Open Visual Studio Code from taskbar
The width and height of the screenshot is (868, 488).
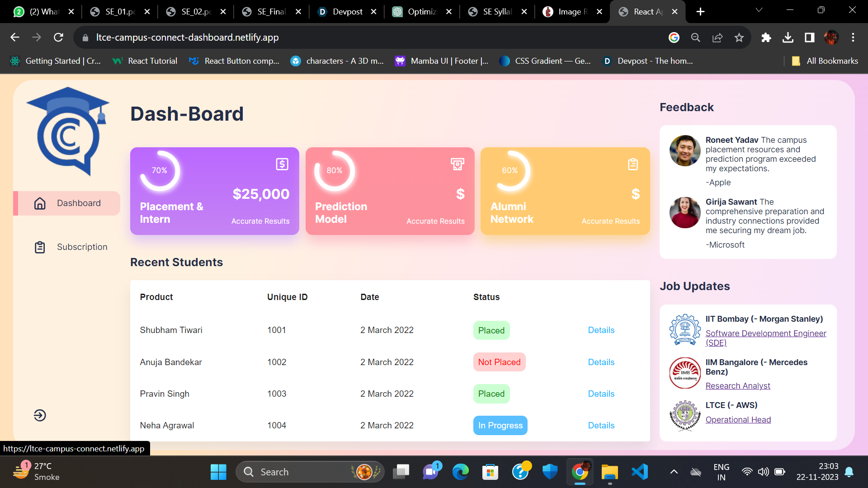pyautogui.click(x=640, y=472)
